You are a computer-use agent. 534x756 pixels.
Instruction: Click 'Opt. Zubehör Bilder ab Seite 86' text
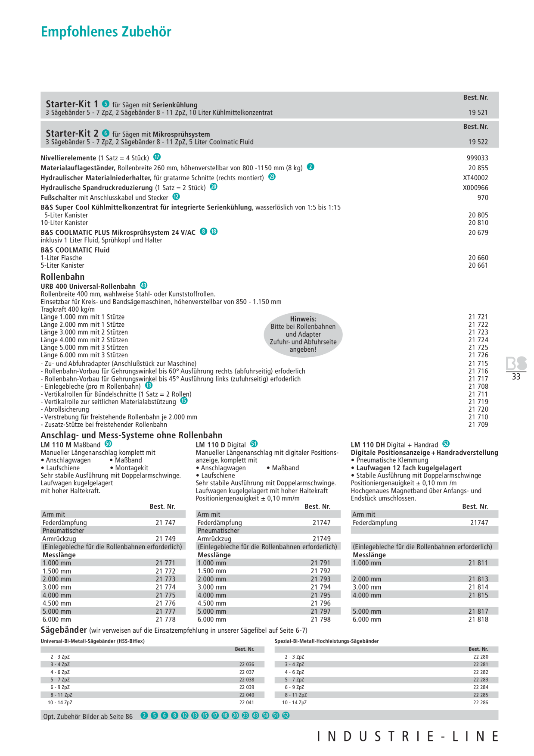click(x=88, y=716)
